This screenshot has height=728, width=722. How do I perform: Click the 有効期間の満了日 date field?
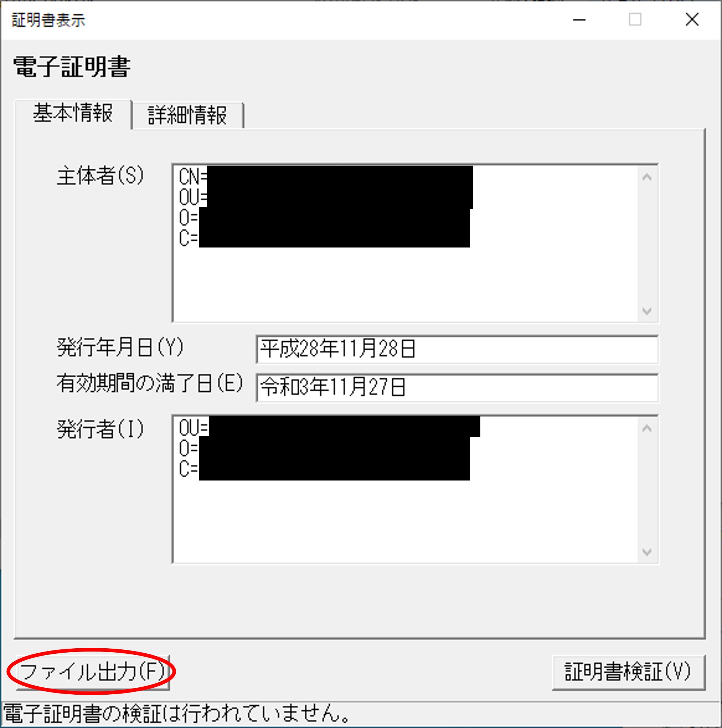[457, 387]
